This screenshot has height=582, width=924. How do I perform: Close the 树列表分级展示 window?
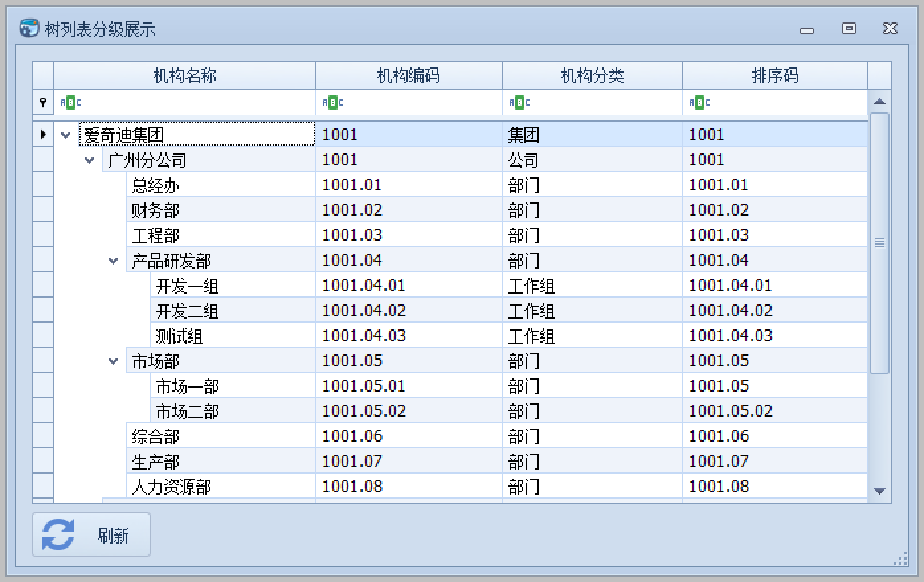(890, 28)
